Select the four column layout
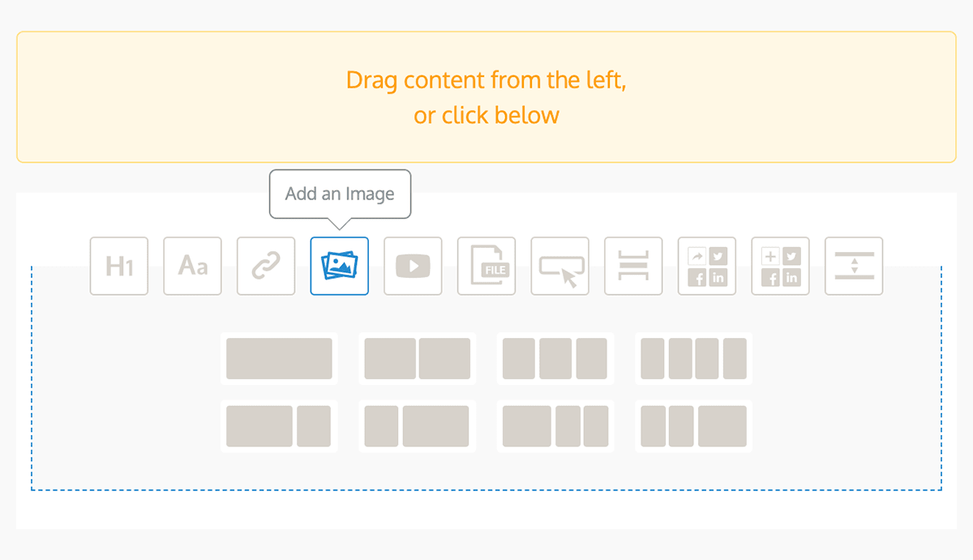This screenshot has width=973, height=560. click(x=693, y=357)
